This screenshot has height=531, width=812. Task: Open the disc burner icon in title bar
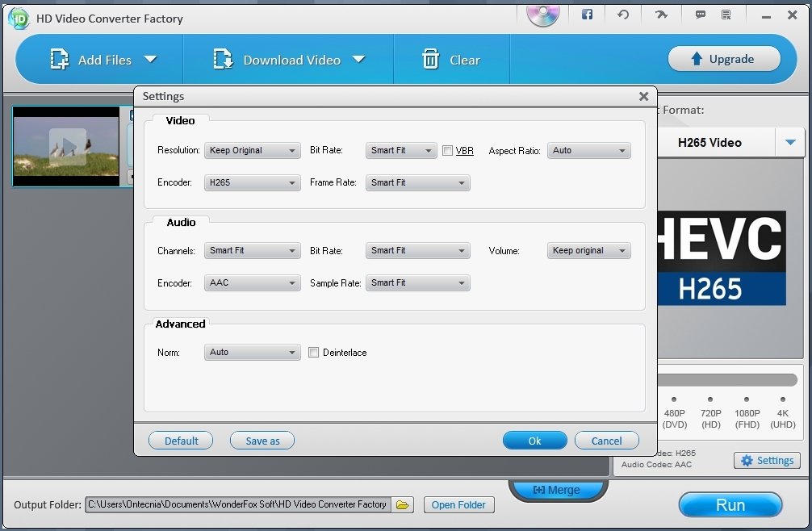[x=542, y=15]
